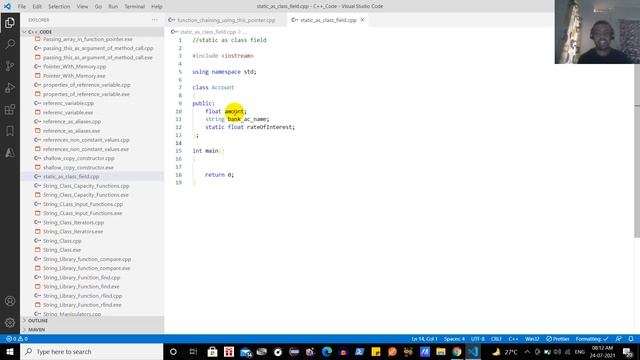The width and height of the screenshot is (640, 360).
Task: Open the Manage gear icon
Action: 10,322
